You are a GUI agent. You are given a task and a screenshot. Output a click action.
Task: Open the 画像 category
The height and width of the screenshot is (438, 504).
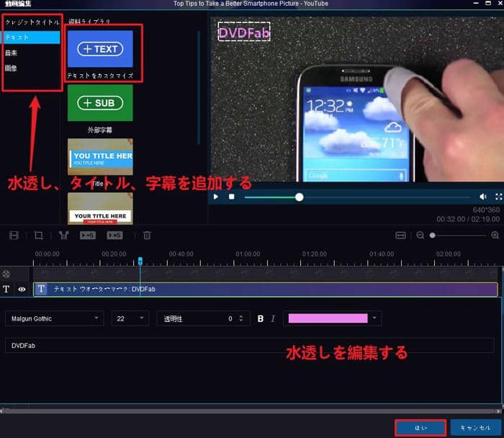[11, 68]
